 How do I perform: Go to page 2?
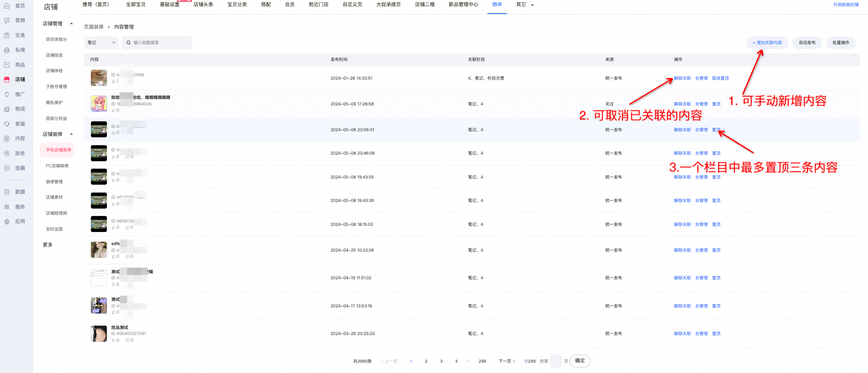tap(426, 361)
